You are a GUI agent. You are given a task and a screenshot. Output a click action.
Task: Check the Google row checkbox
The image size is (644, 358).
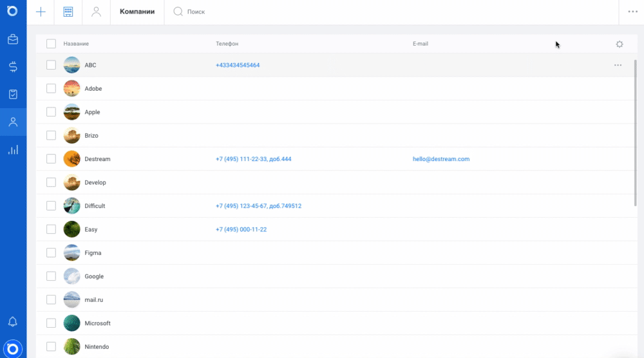pos(51,276)
